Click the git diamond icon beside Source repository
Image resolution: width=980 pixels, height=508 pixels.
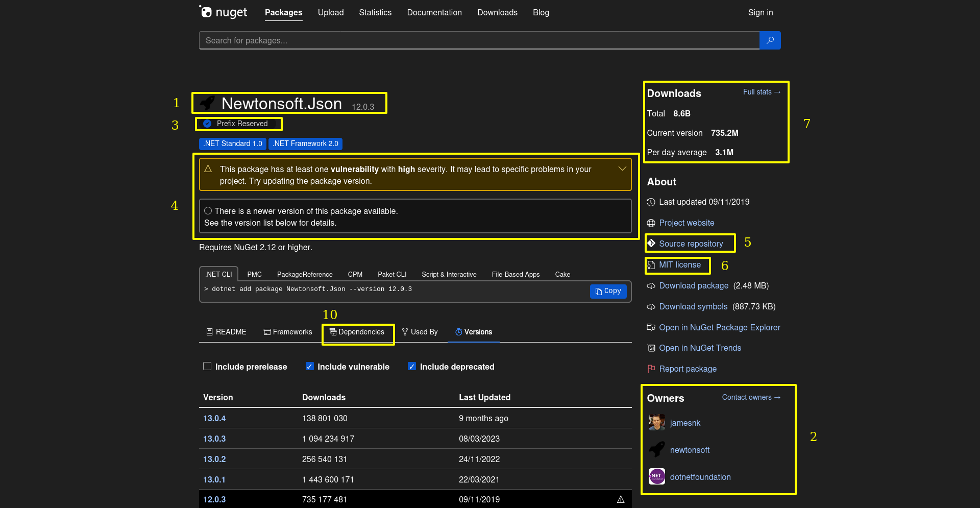tap(651, 244)
